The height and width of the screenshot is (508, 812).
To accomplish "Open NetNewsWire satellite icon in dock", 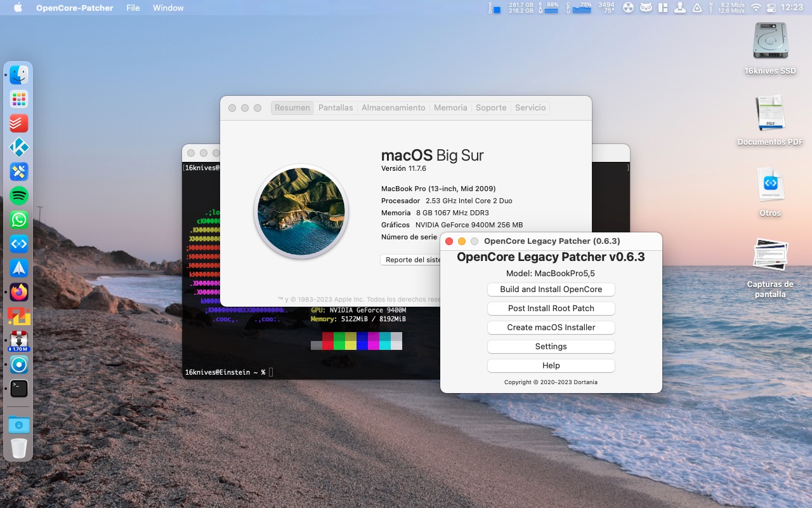I will 19,171.
